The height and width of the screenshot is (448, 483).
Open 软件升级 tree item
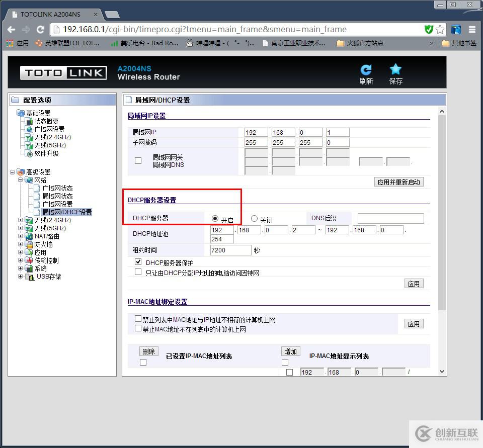tap(46, 153)
